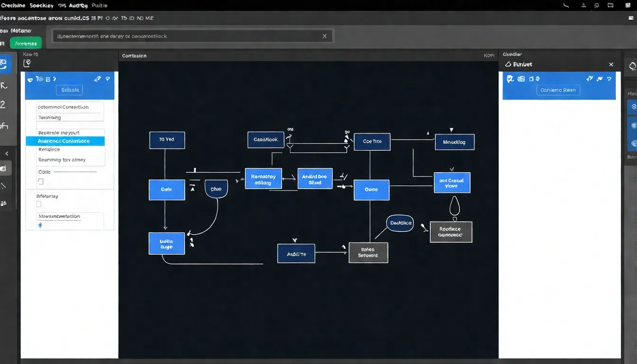Click the grid icon in right panel header
This screenshot has height=364, width=637.
(x=521, y=79)
